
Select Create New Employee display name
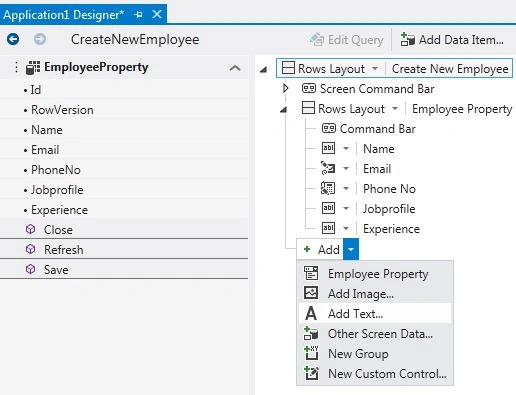tap(450, 69)
